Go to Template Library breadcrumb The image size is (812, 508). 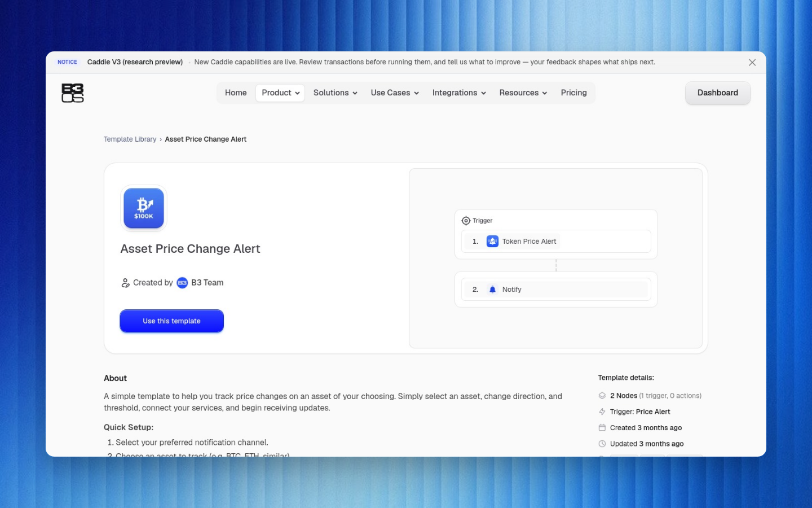coord(130,139)
